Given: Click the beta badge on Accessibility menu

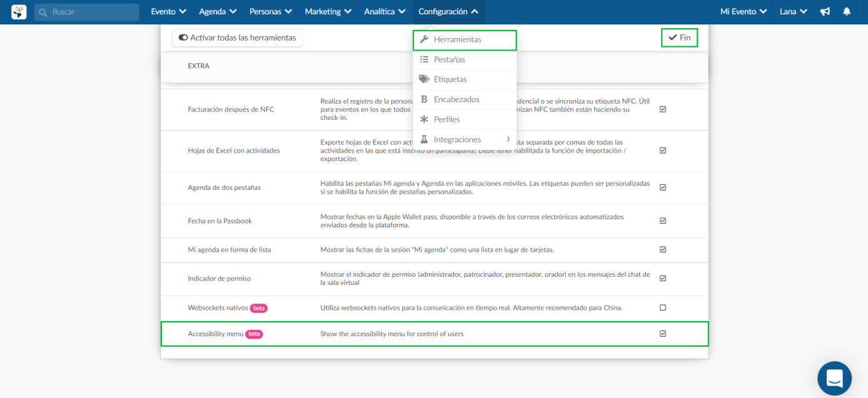Looking at the screenshot, I should point(254,334).
